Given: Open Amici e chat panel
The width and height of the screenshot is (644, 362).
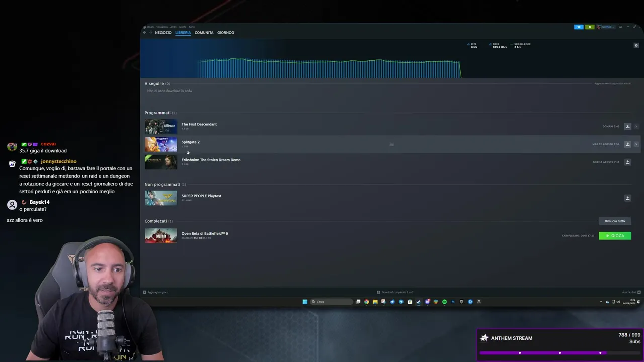Looking at the screenshot, I should click(631, 292).
